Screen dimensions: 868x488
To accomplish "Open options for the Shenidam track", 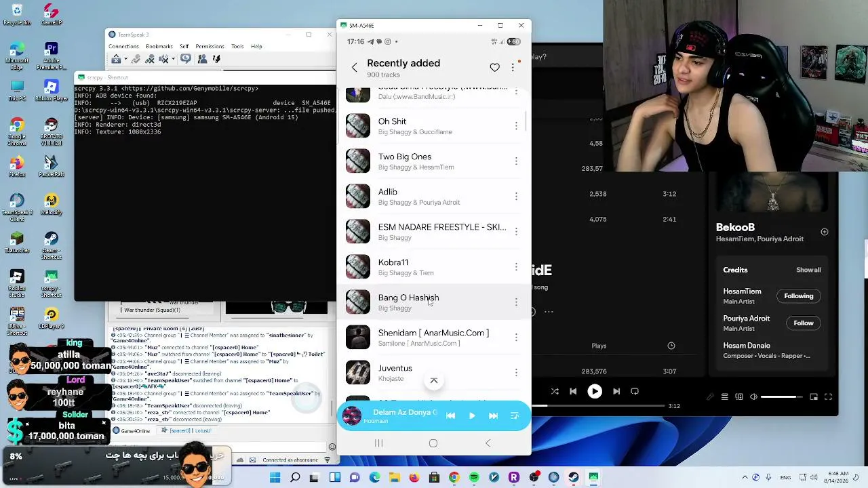I will (x=516, y=338).
